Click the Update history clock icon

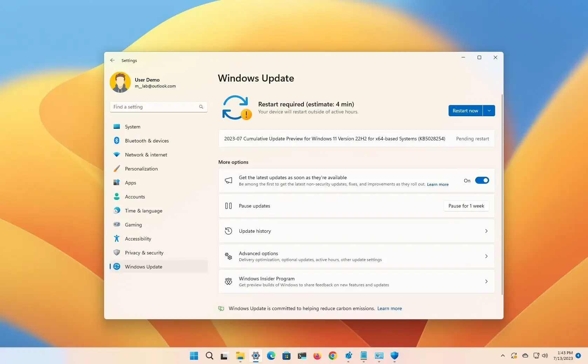click(228, 231)
